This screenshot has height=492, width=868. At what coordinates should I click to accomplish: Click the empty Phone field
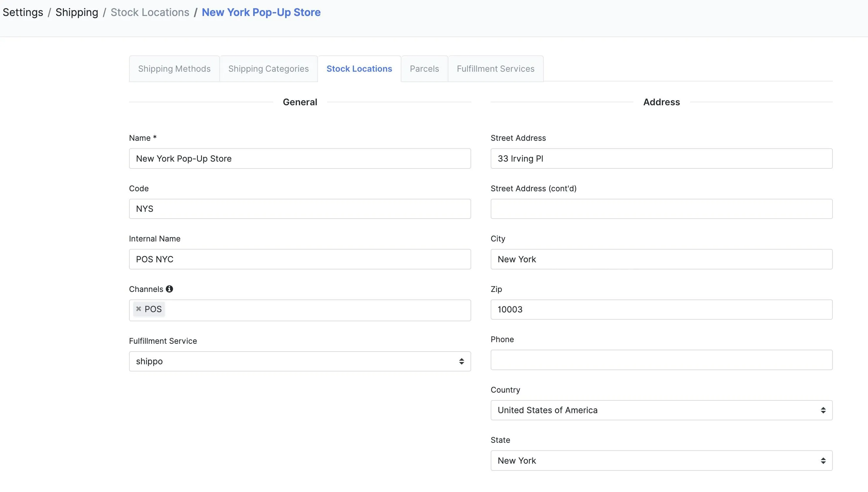tap(661, 360)
